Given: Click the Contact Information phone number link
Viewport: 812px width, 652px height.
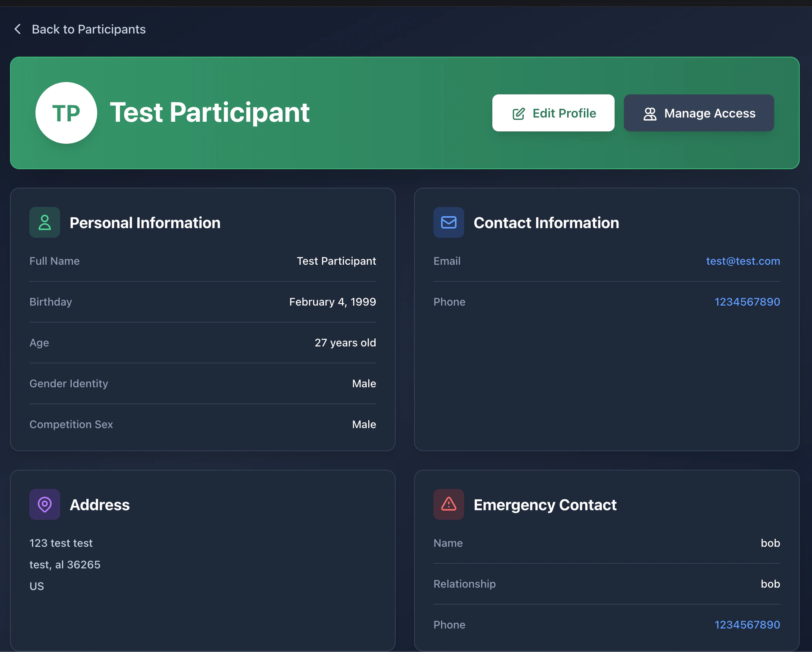Looking at the screenshot, I should [747, 302].
